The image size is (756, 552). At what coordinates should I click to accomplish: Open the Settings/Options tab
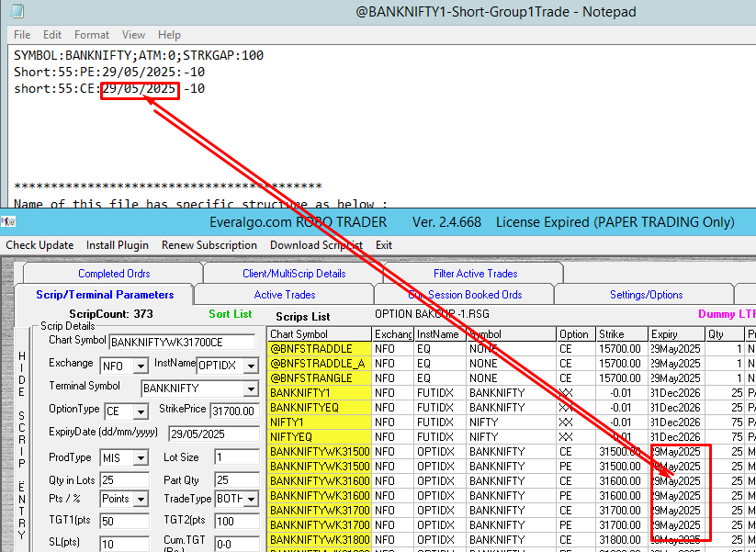646,295
